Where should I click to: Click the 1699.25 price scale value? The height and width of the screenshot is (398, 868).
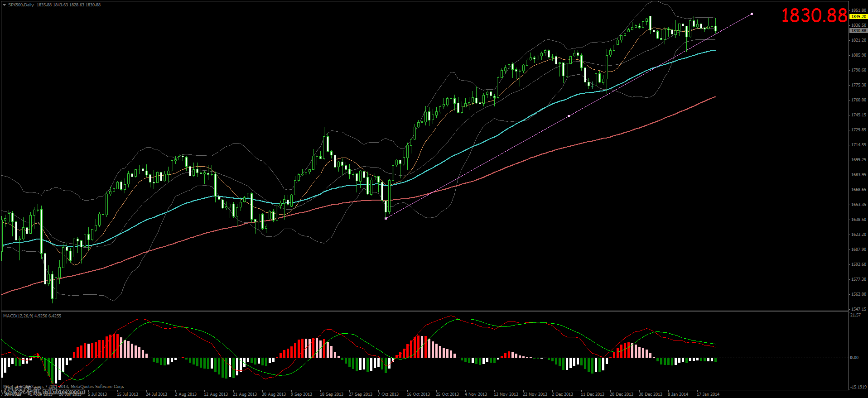click(858, 160)
